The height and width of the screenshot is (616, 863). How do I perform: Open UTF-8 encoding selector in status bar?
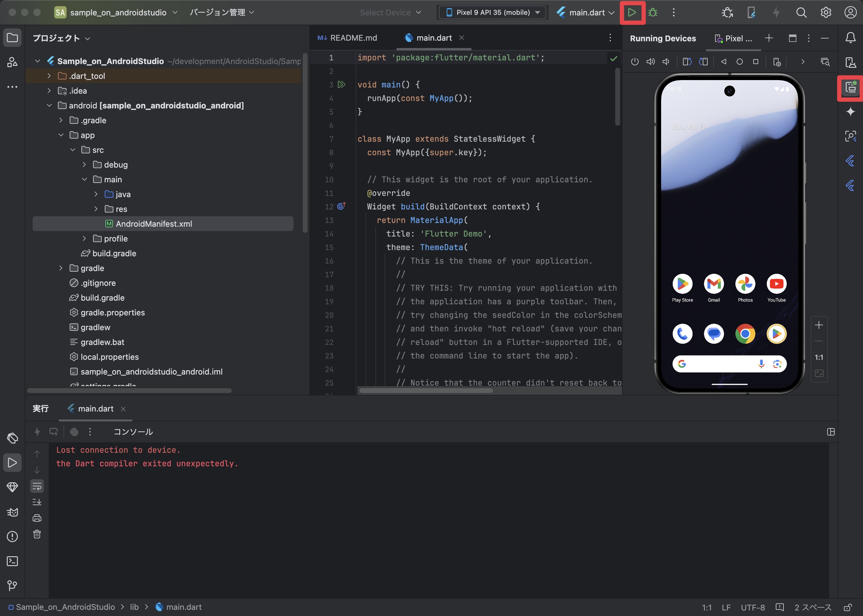coord(753,607)
